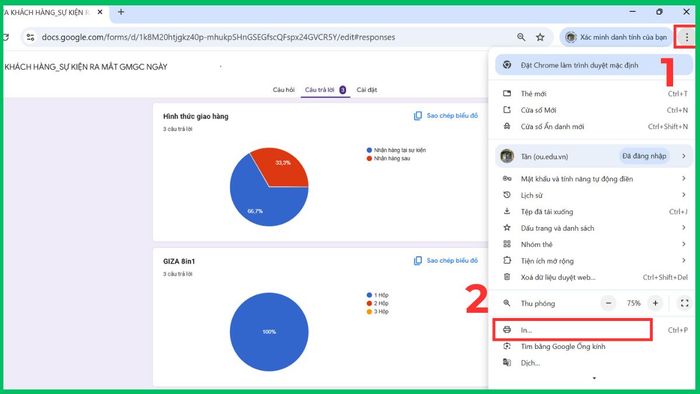Click the copy icon next to the GIZA 8in1 chart

(417, 261)
